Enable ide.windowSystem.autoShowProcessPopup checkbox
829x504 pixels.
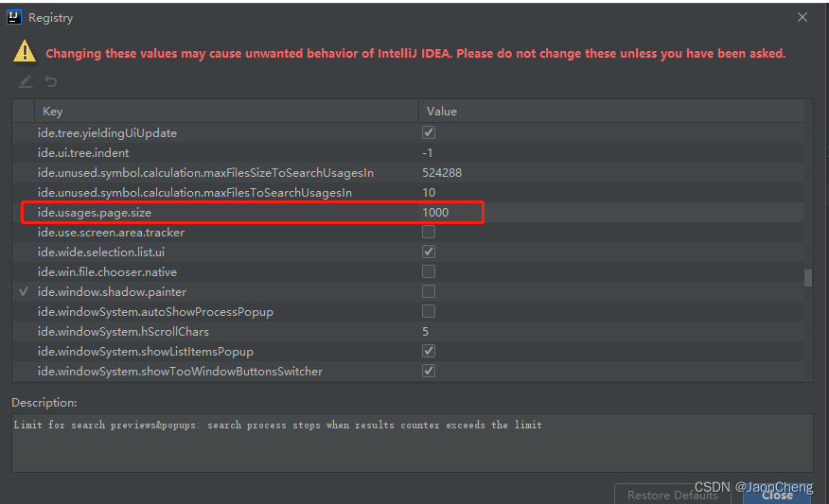pos(429,312)
